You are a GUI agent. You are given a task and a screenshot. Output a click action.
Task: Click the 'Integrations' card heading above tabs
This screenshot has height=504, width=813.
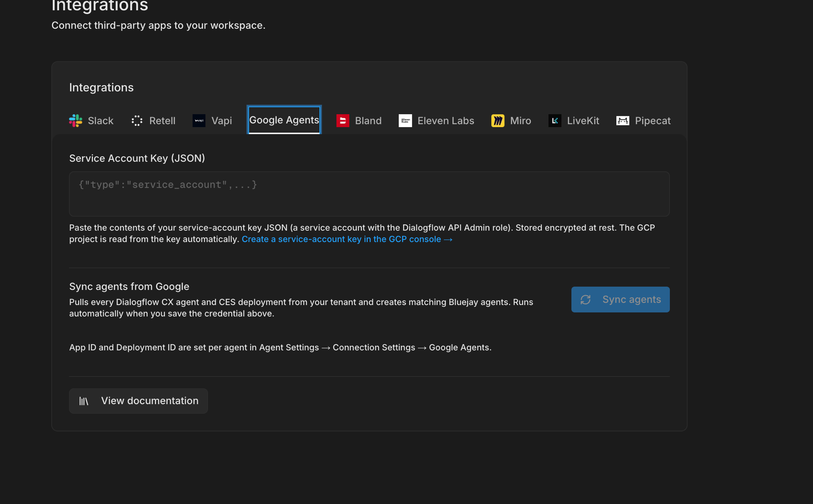tap(101, 87)
